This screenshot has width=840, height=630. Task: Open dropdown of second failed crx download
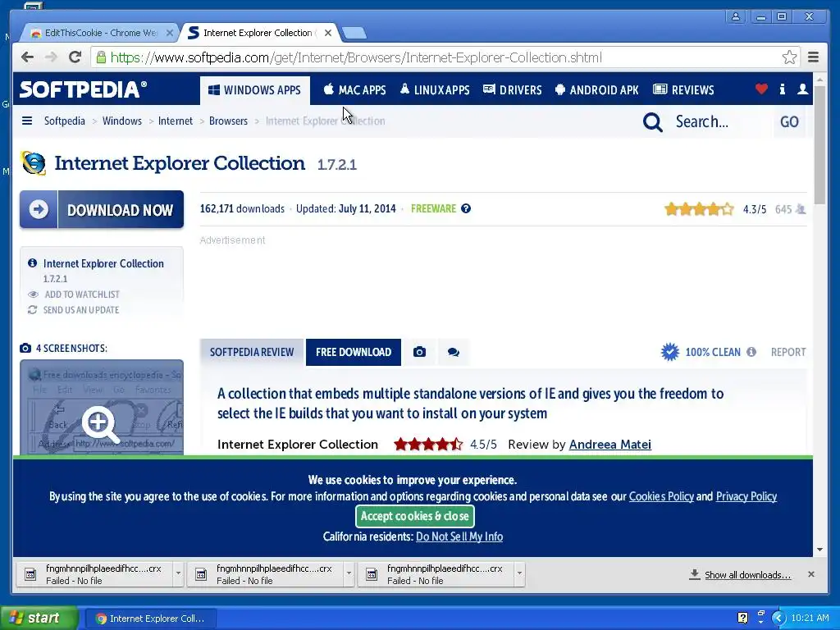pos(349,573)
